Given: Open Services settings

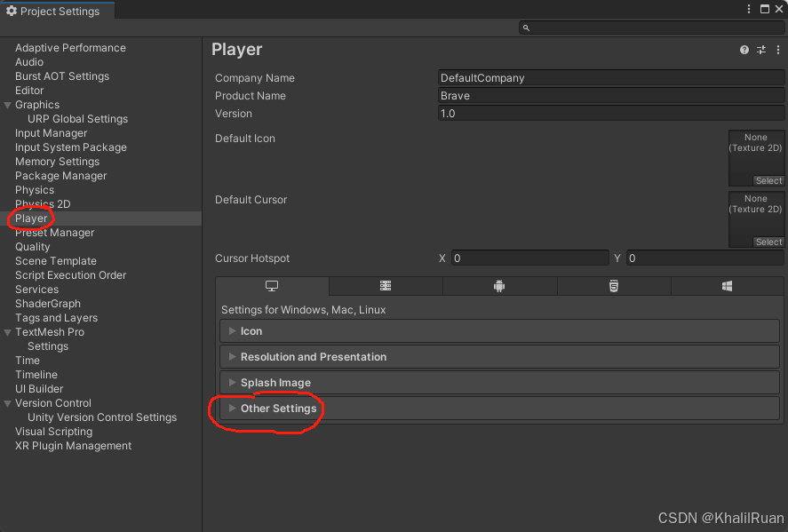Looking at the screenshot, I should pos(36,290).
